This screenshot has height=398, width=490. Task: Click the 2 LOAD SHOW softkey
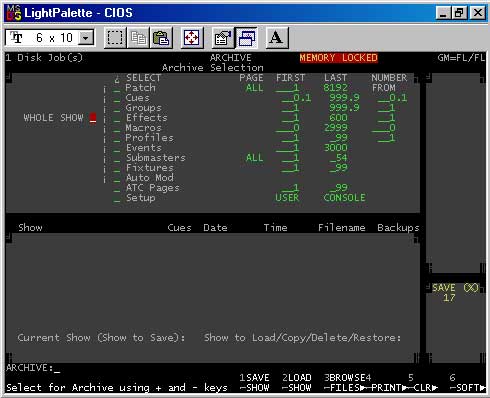click(297, 383)
